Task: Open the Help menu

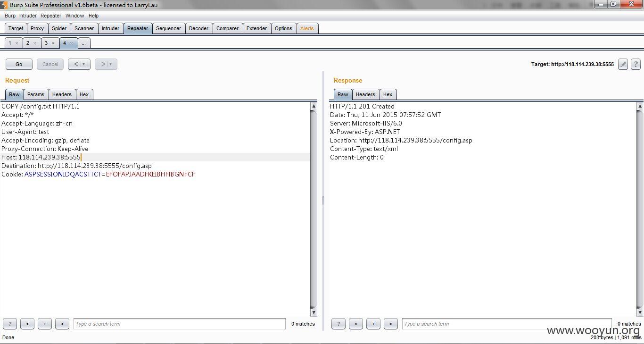Action: [94, 16]
